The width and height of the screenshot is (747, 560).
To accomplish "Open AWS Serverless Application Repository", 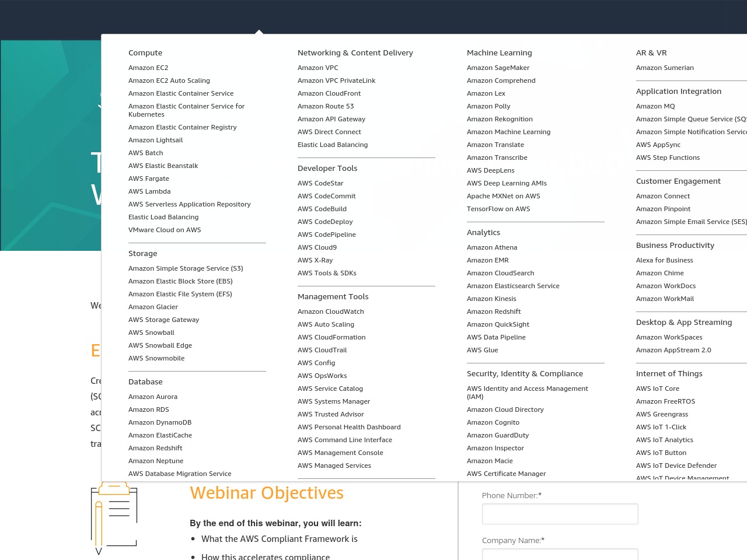I will tap(190, 204).
